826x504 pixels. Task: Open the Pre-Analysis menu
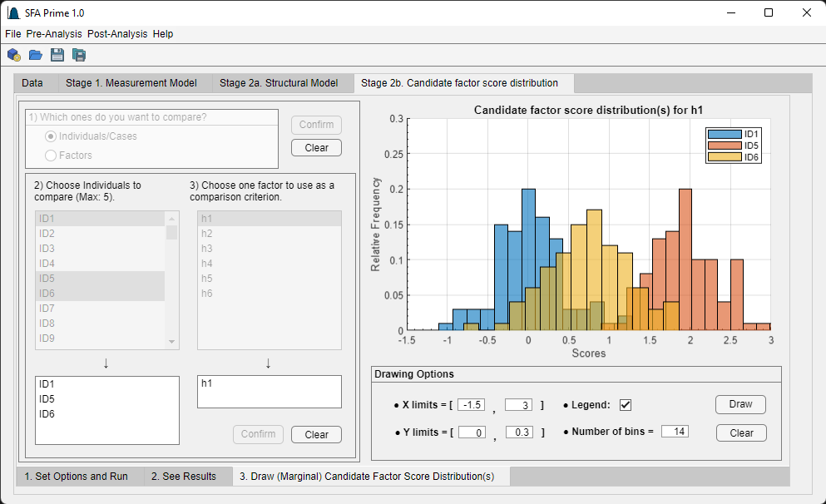pos(54,34)
